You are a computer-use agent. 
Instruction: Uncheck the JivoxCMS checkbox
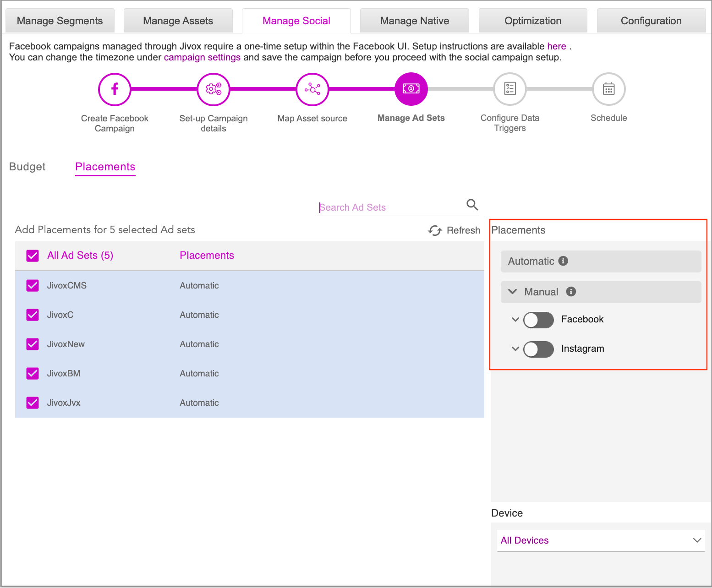[33, 286]
